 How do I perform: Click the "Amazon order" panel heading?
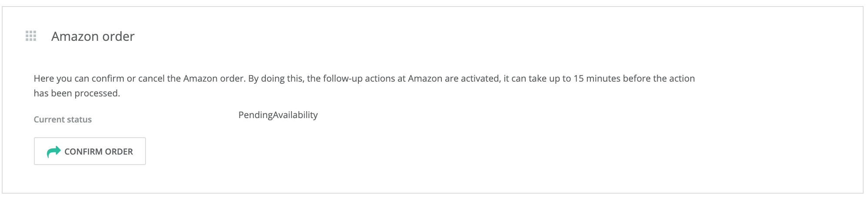click(x=93, y=36)
